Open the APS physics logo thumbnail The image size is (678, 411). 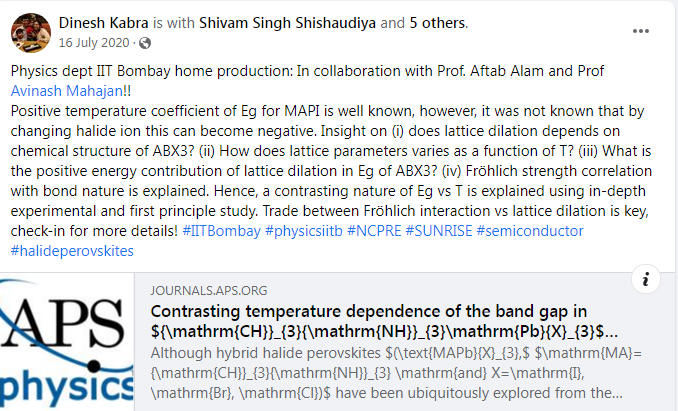[x=68, y=343]
